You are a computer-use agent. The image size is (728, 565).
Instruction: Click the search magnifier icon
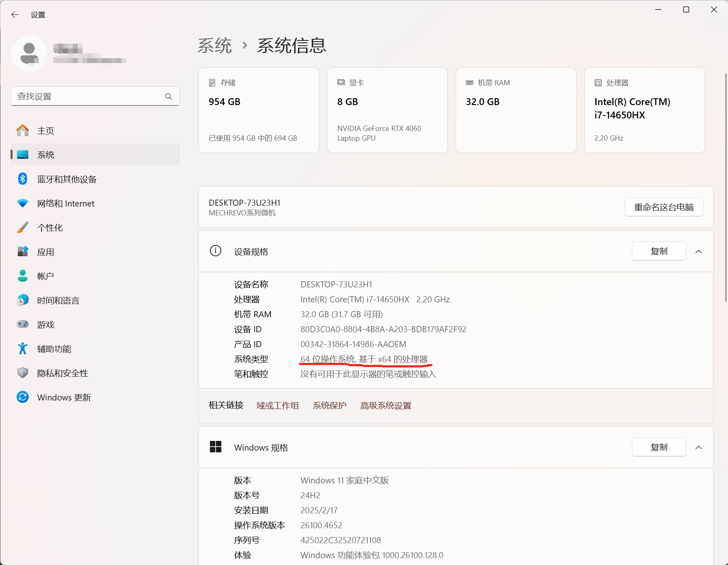[169, 96]
